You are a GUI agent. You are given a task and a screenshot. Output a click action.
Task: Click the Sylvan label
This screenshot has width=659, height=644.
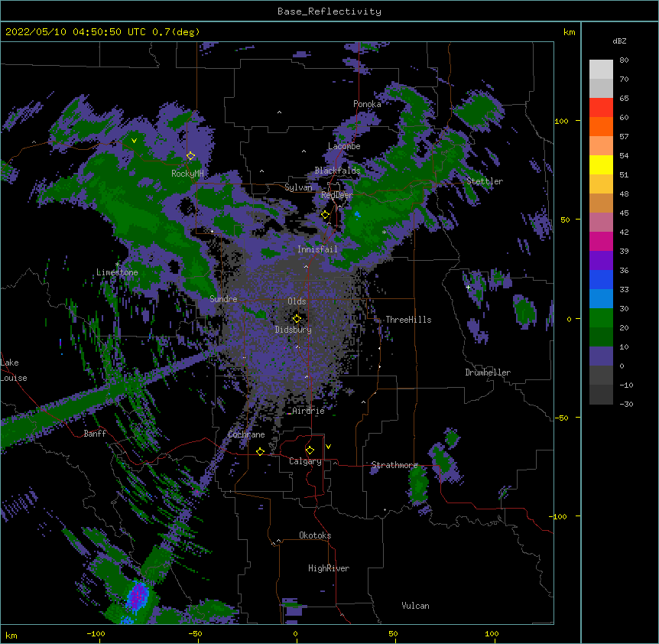298,187
